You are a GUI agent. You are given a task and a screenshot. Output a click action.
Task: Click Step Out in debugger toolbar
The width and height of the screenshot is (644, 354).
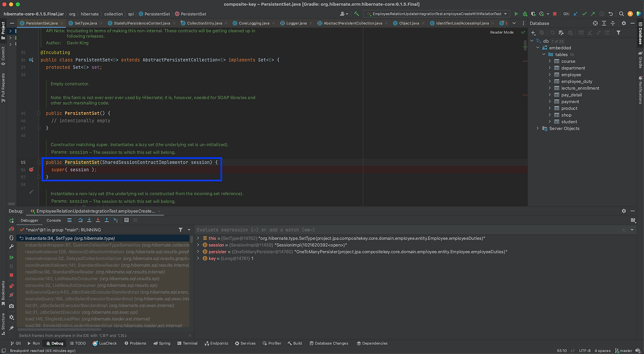tap(107, 220)
